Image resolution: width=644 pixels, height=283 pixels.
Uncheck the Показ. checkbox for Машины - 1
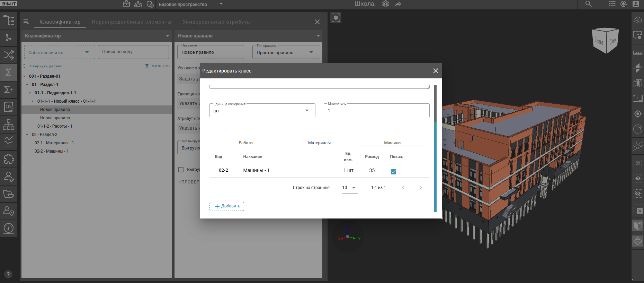pos(393,171)
